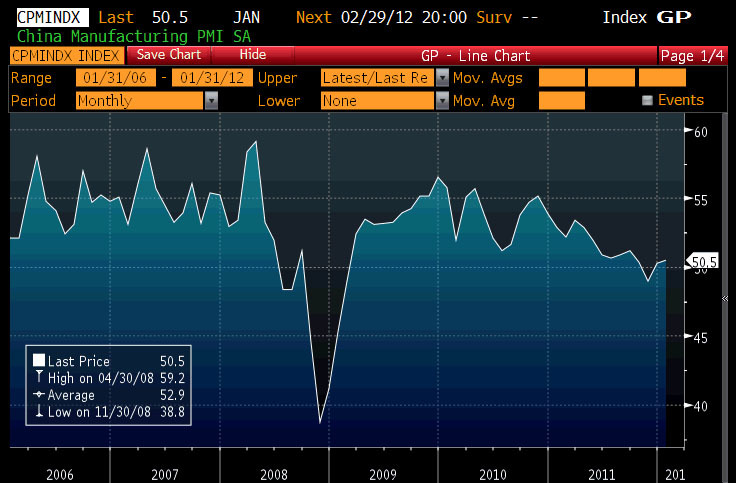
Task: Expand the Upper dropdown showing Latest/Last Re
Action: (x=384, y=78)
